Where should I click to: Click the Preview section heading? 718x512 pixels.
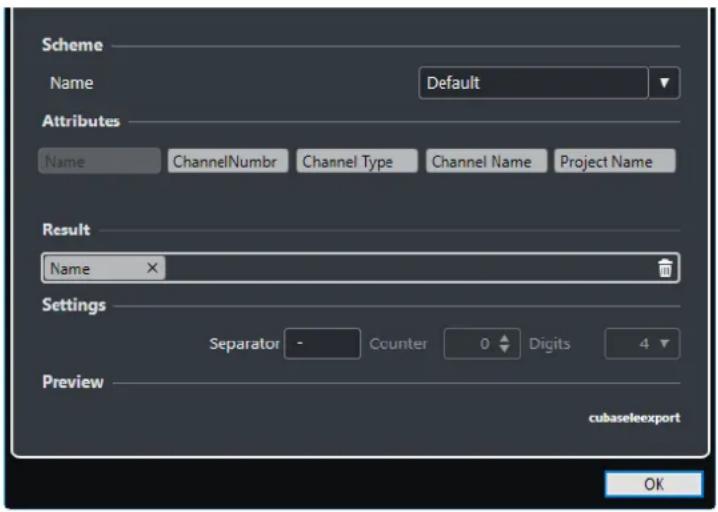pyautogui.click(x=73, y=381)
